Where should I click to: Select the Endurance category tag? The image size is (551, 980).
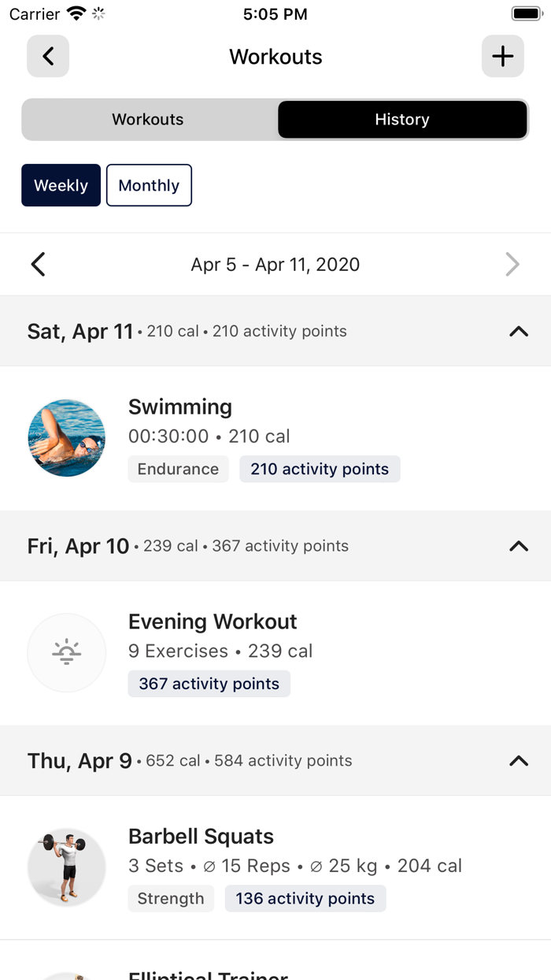178,469
